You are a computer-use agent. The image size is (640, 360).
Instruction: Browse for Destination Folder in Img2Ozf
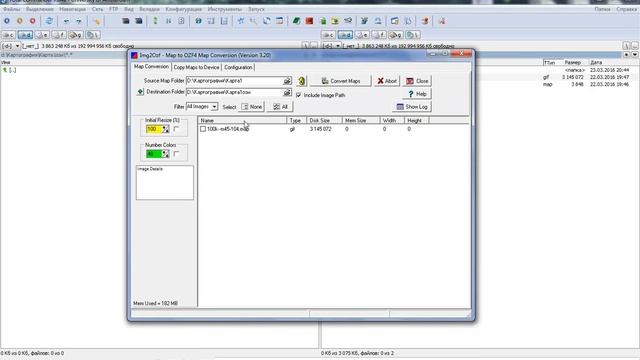point(287,92)
